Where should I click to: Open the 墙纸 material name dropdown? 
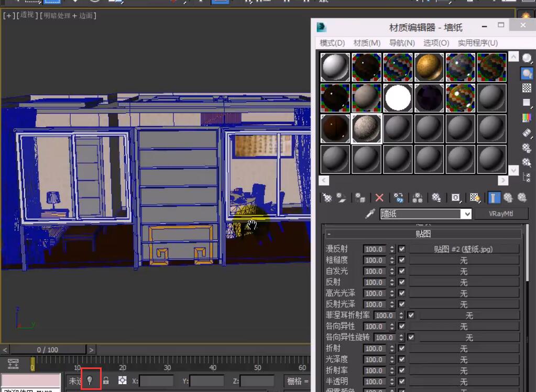point(466,214)
